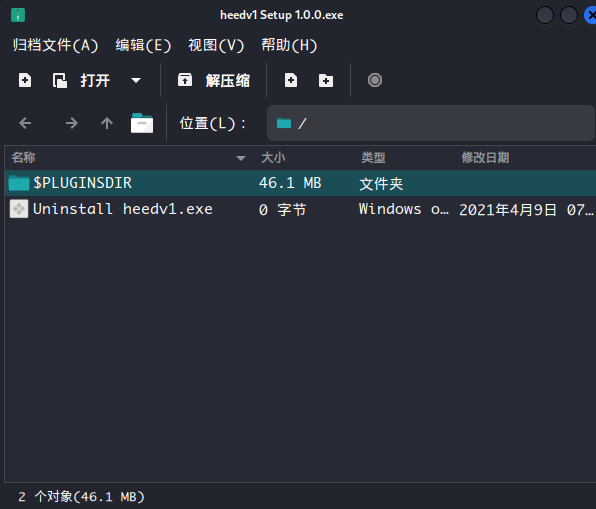Expand the recent archives dropdown arrow next to 打开
The image size is (596, 509).
[136, 80]
